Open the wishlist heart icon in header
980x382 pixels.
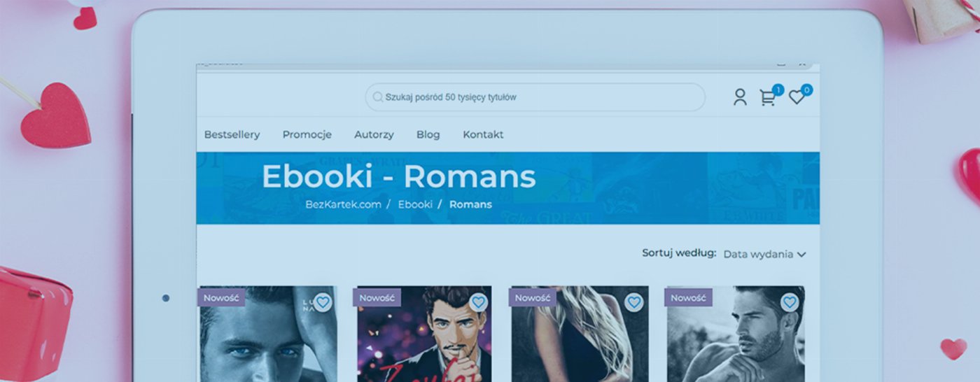tap(797, 98)
